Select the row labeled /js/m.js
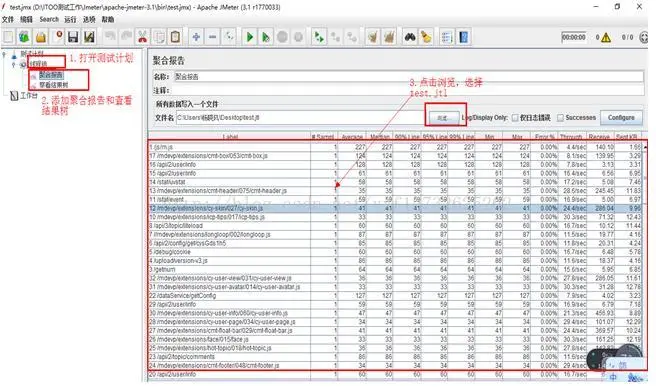 click(x=395, y=147)
